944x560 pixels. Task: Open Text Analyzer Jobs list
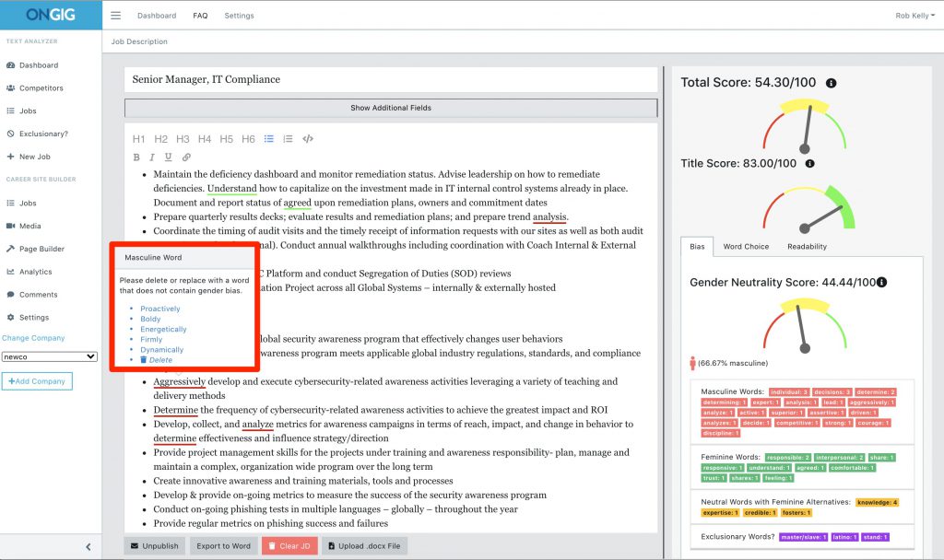21,111
